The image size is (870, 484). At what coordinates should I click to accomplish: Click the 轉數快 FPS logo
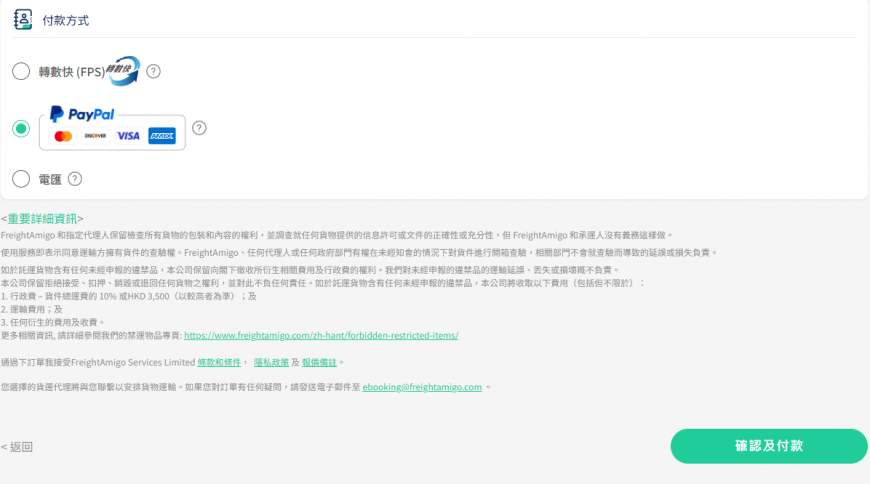point(123,71)
